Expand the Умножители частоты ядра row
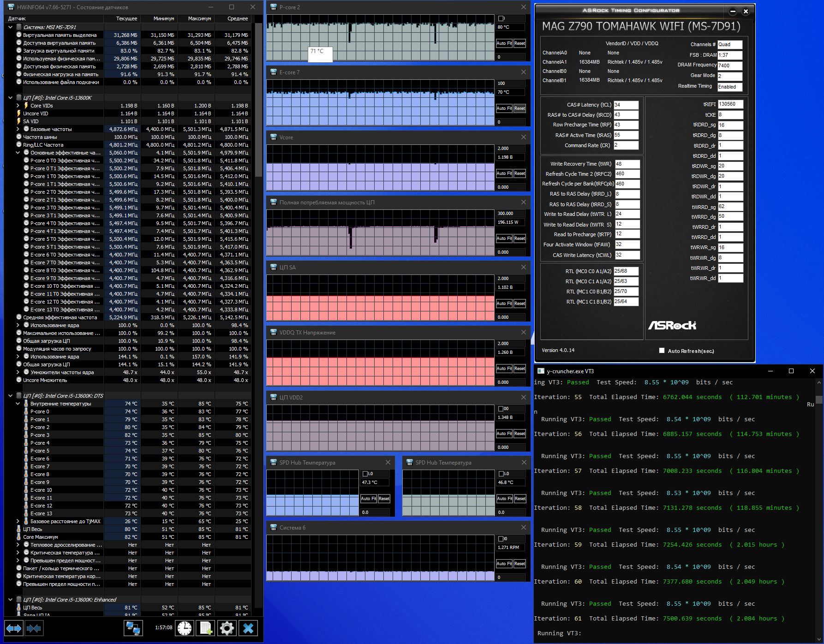 [18, 372]
